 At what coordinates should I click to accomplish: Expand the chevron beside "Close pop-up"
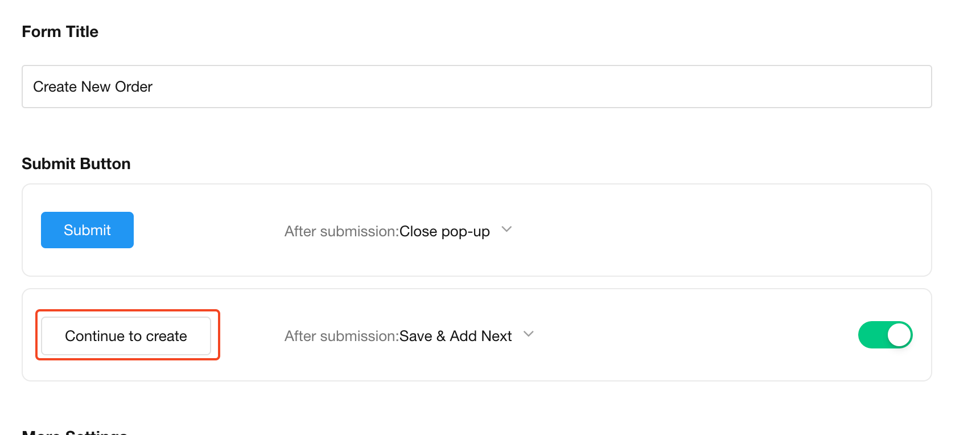pos(507,229)
